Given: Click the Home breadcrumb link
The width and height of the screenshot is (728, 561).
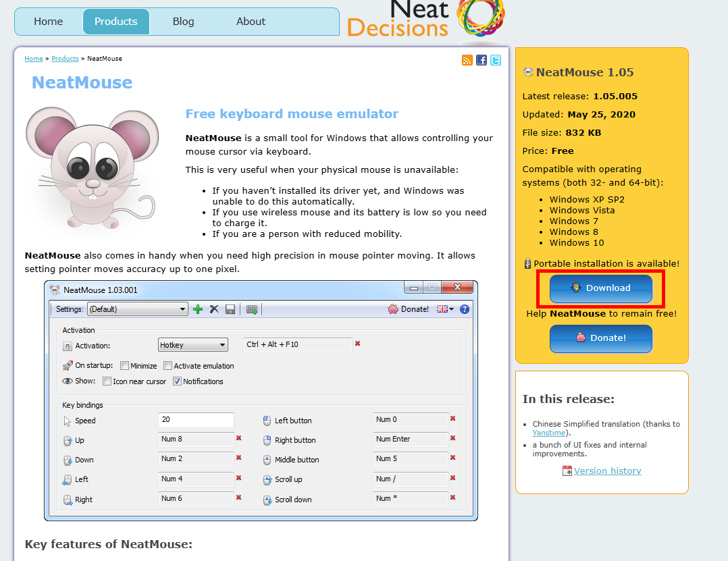Looking at the screenshot, I should [x=34, y=59].
